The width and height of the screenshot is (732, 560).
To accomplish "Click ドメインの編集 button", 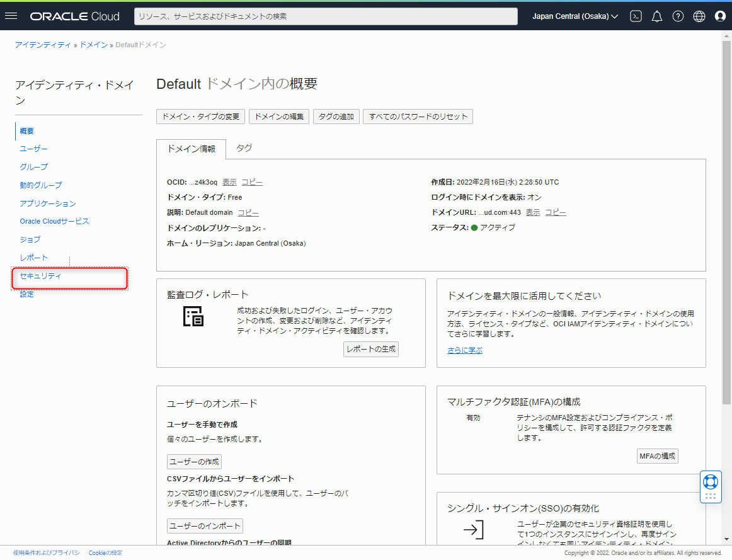I will 279,117.
